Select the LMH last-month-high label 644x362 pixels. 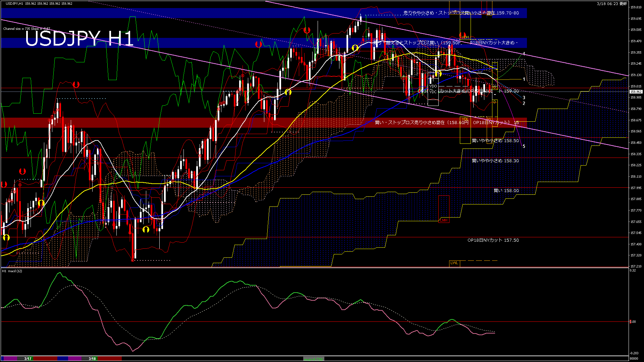[444, 220]
